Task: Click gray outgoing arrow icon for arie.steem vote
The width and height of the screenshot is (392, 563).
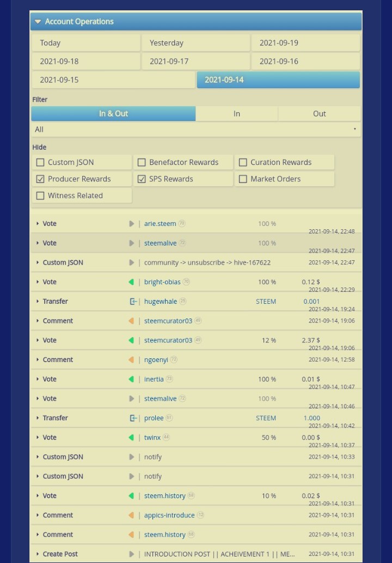Action: 132,224
